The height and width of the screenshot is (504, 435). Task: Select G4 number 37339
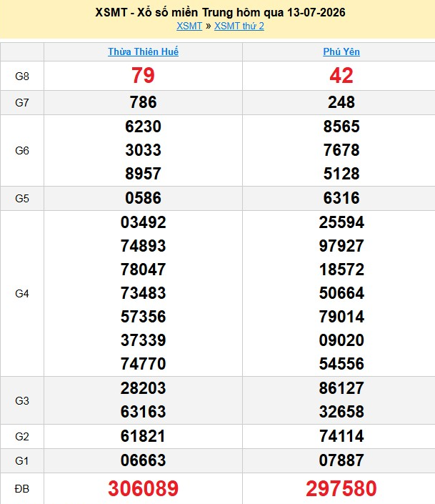pyautogui.click(x=143, y=340)
